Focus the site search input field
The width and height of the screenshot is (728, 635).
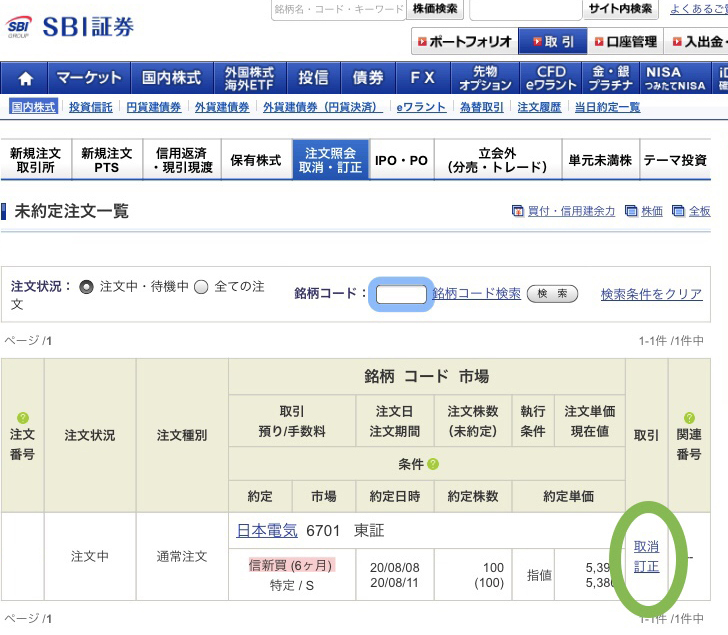tap(526, 9)
